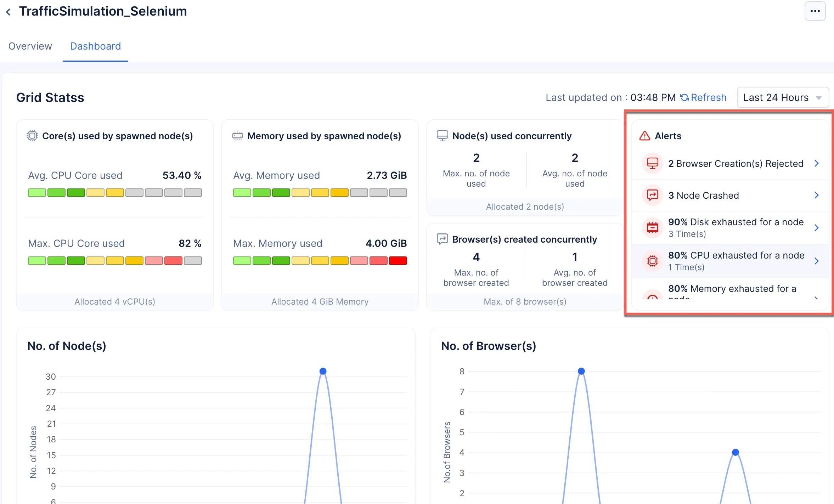Switch to the Overview tab

pyautogui.click(x=30, y=46)
